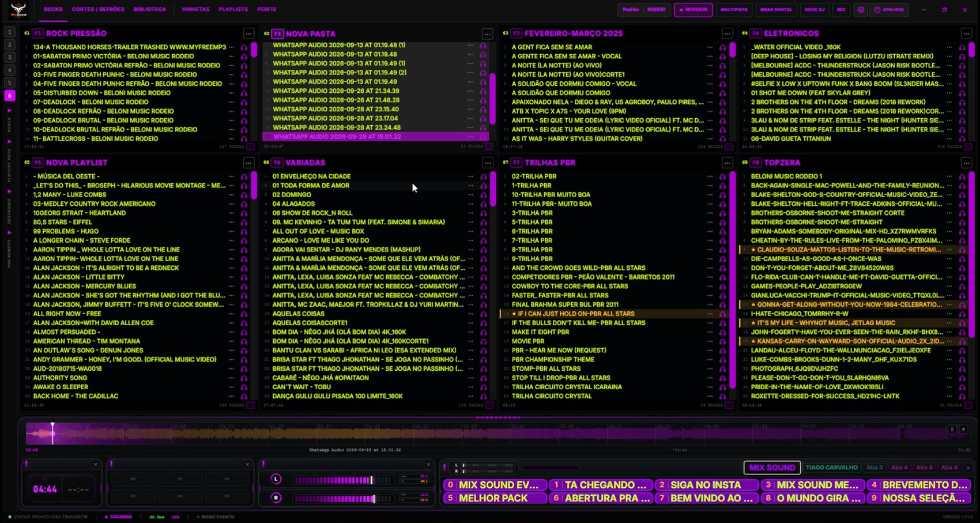Image resolution: width=980 pixels, height=523 pixels.
Task: Trigger vinheta 2 SIGA NO INSTA
Action: pyautogui.click(x=706, y=485)
